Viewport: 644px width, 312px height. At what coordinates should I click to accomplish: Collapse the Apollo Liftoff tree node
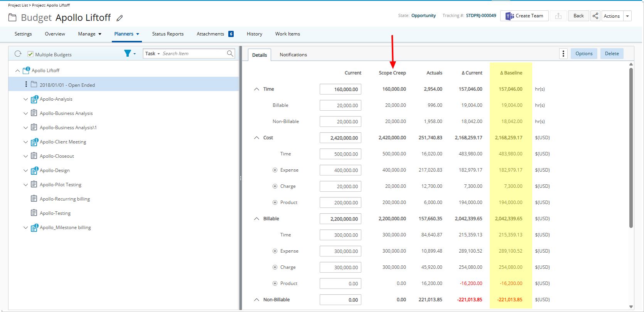tap(17, 71)
